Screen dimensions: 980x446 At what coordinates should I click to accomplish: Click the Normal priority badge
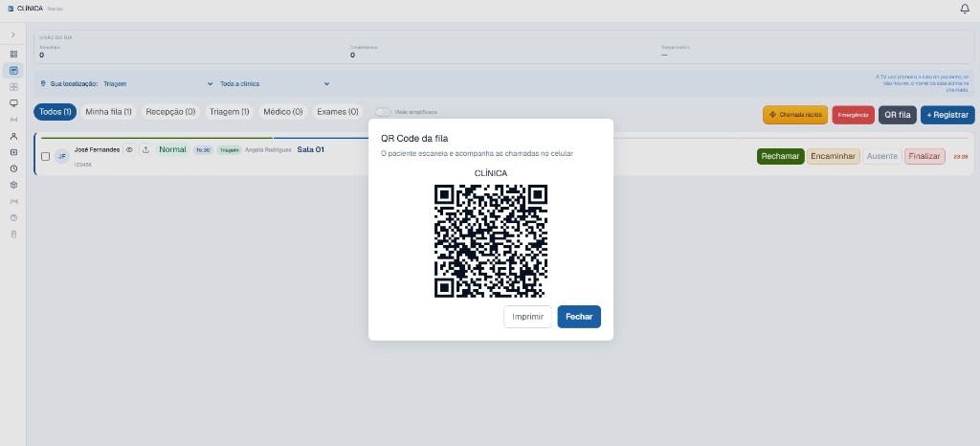point(172,150)
